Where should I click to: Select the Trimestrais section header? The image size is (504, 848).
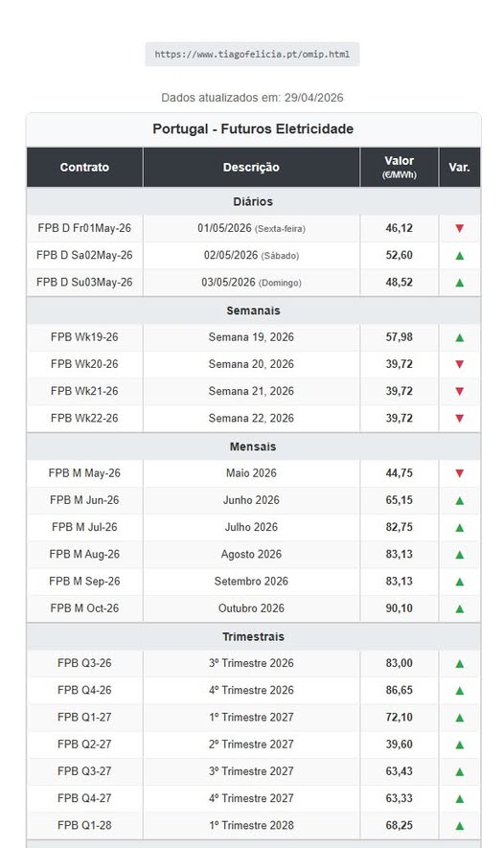(x=253, y=636)
